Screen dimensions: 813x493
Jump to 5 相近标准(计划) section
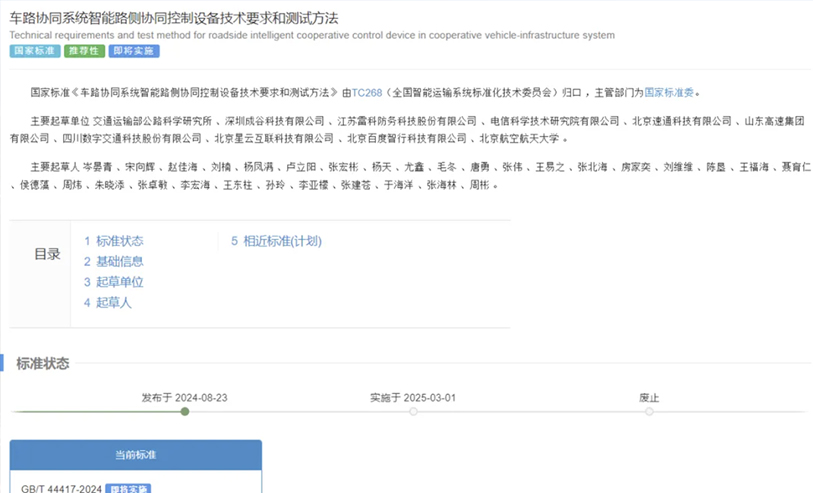(276, 241)
